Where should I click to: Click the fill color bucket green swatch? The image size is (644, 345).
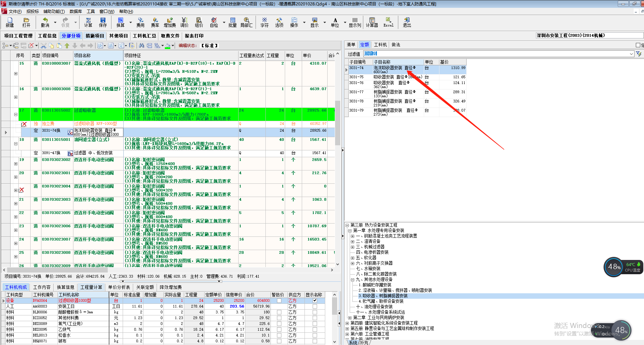click(168, 46)
